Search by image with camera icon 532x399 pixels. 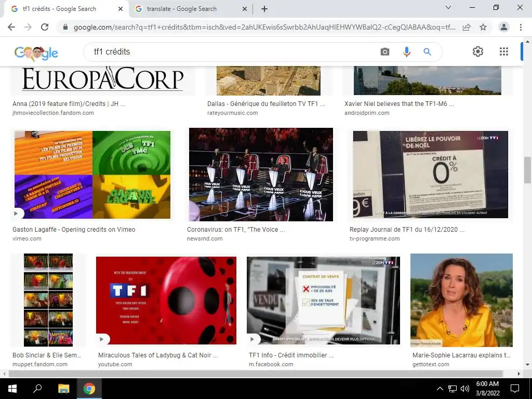(385, 51)
